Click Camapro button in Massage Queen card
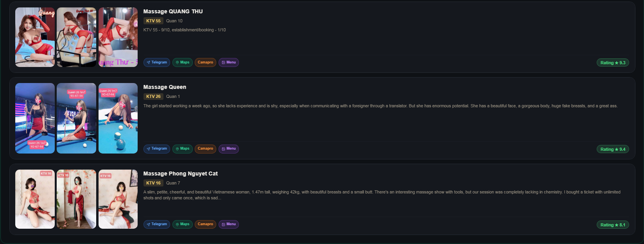The height and width of the screenshot is (244, 644). 205,149
